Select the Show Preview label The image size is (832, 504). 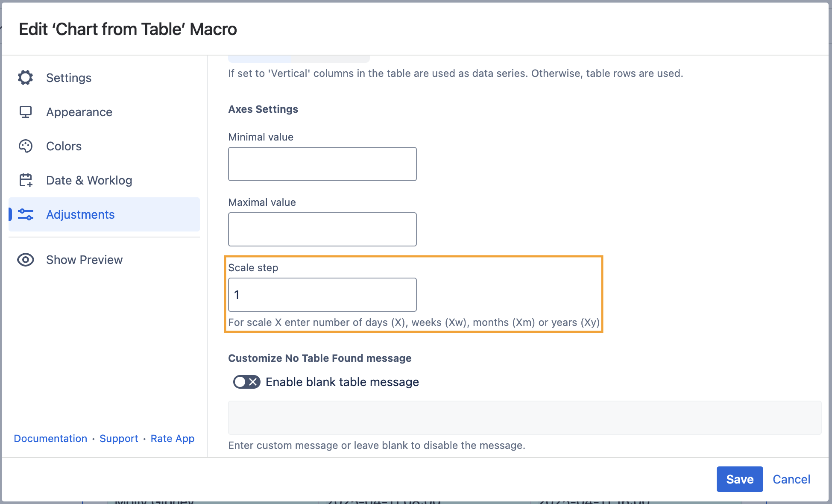coord(84,260)
